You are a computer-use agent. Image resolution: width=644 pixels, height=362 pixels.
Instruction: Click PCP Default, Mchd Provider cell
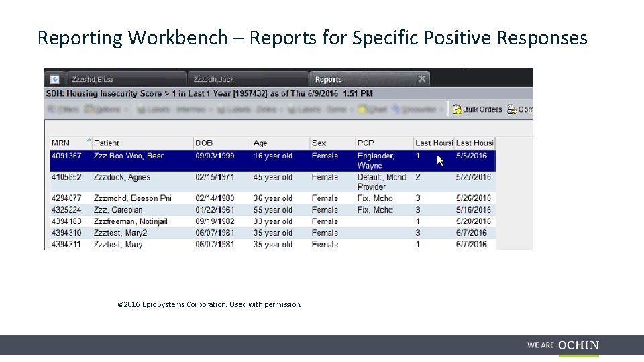point(382,182)
